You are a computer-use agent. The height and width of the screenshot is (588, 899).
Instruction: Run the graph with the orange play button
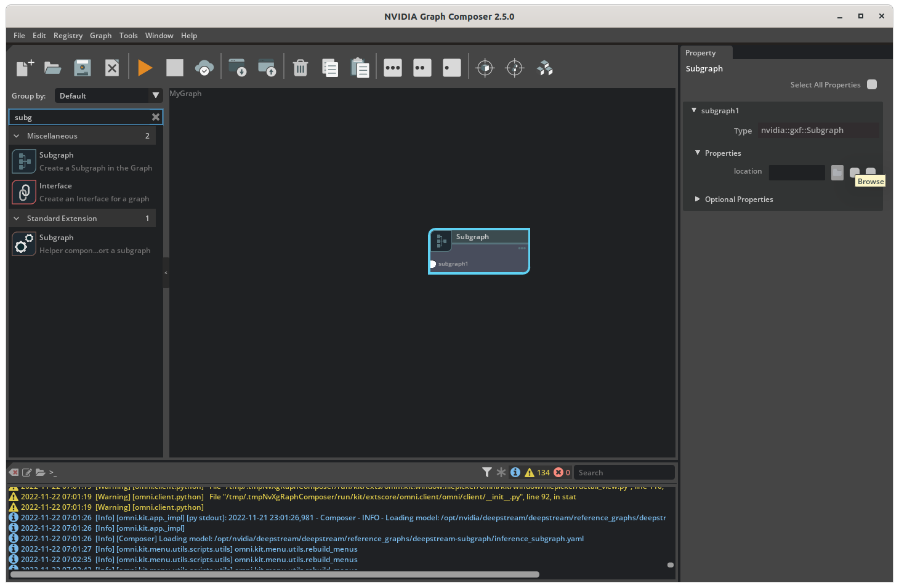point(145,68)
